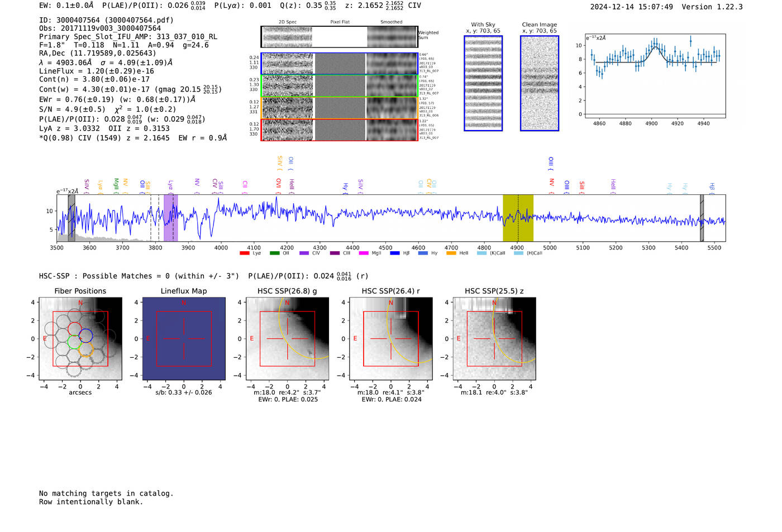782x532 pixels.
Task: Open the HSC SSP(26.8) g image
Action: (x=287, y=339)
